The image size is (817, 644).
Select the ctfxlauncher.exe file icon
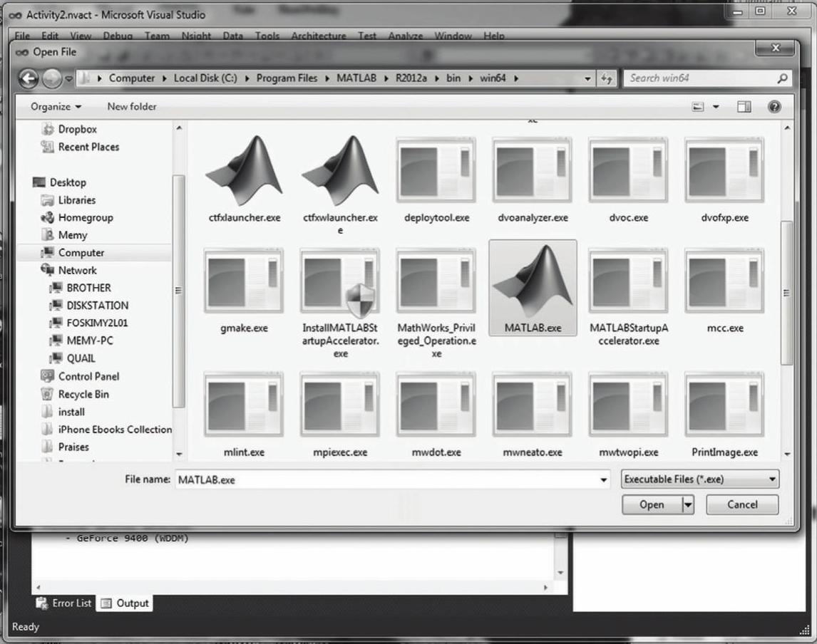pyautogui.click(x=244, y=170)
